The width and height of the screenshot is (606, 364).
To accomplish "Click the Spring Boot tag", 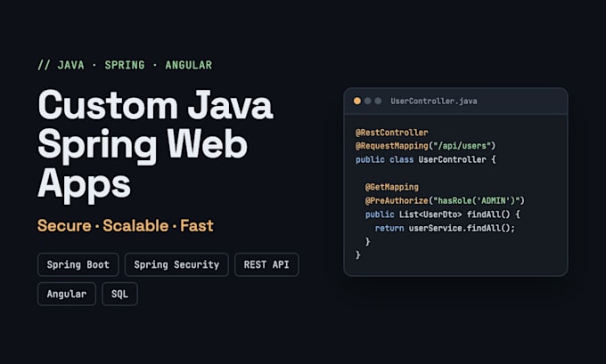I will 78,264.
